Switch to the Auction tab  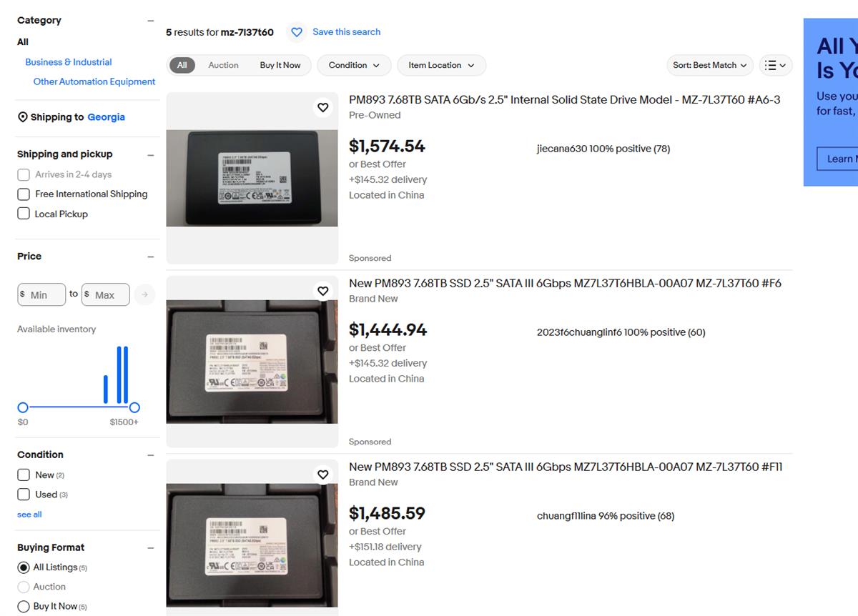[x=223, y=65]
